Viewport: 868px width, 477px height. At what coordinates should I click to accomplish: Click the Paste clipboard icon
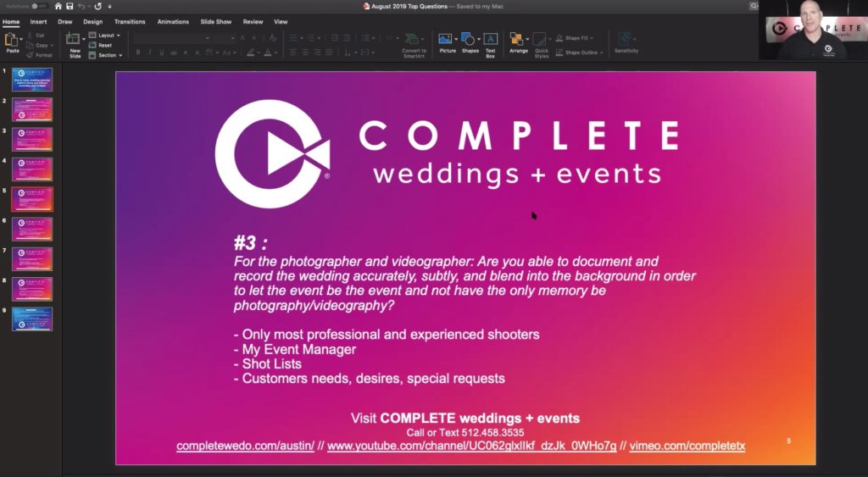coord(10,40)
